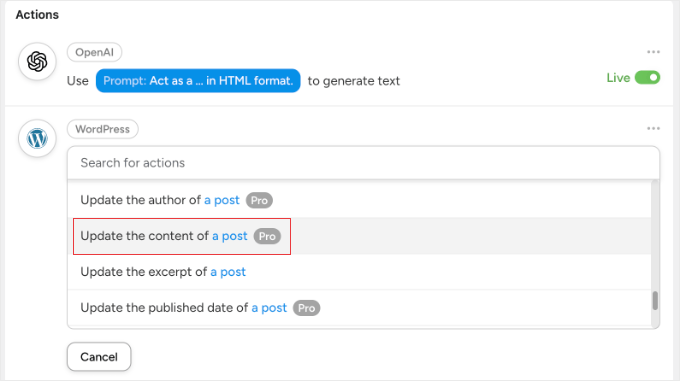The height and width of the screenshot is (381, 680).
Task: Open the OpenAI action options menu
Action: pos(653,52)
